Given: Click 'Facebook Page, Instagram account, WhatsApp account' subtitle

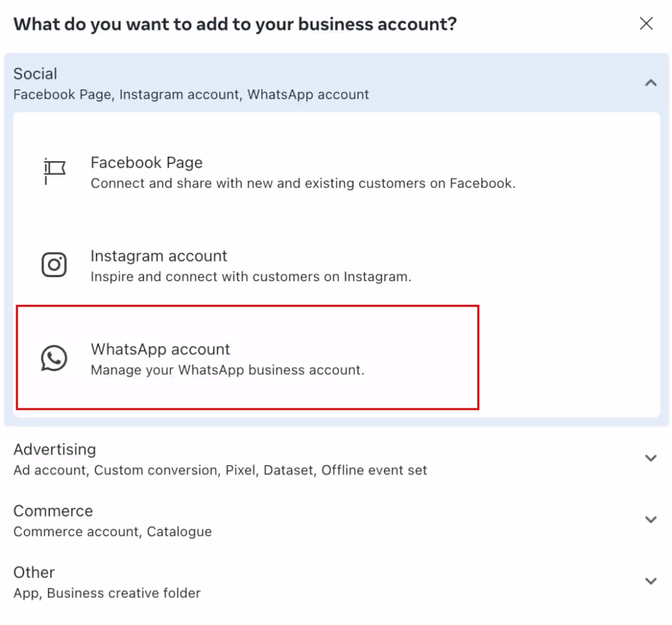Looking at the screenshot, I should pos(191,95).
